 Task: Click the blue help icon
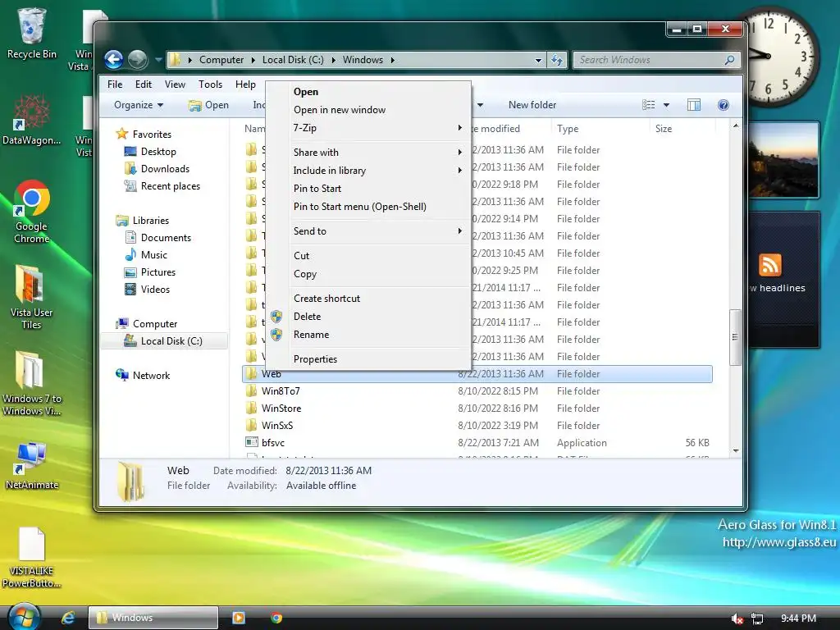click(x=724, y=105)
